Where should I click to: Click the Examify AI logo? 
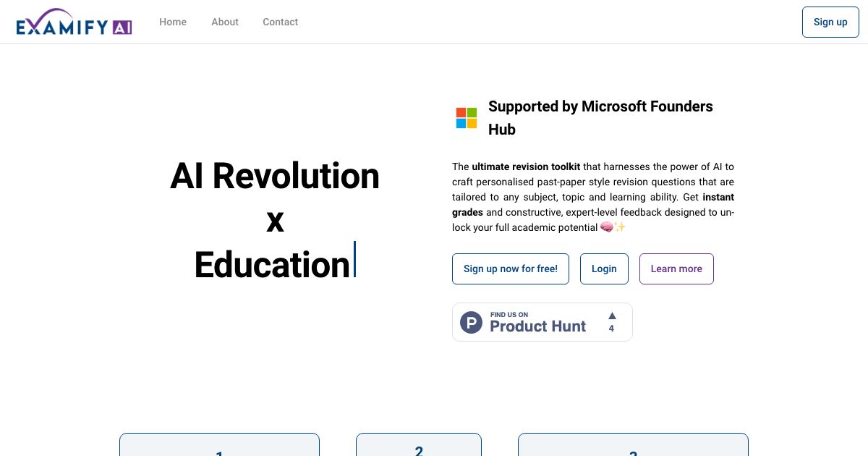(72, 21)
